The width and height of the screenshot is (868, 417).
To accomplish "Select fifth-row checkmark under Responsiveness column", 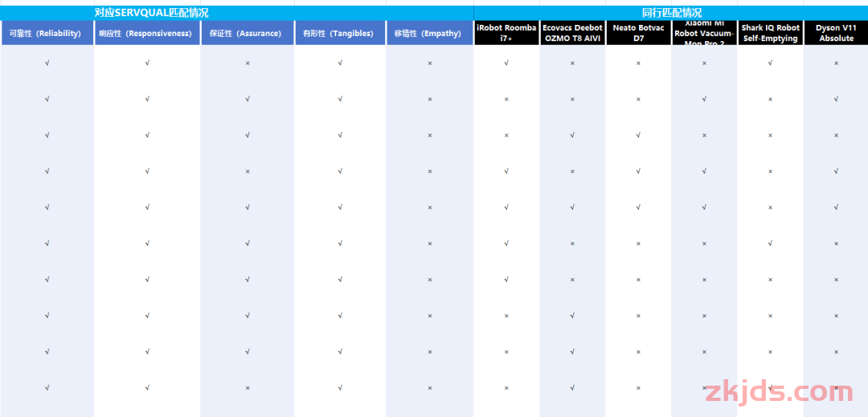I will tap(147, 207).
